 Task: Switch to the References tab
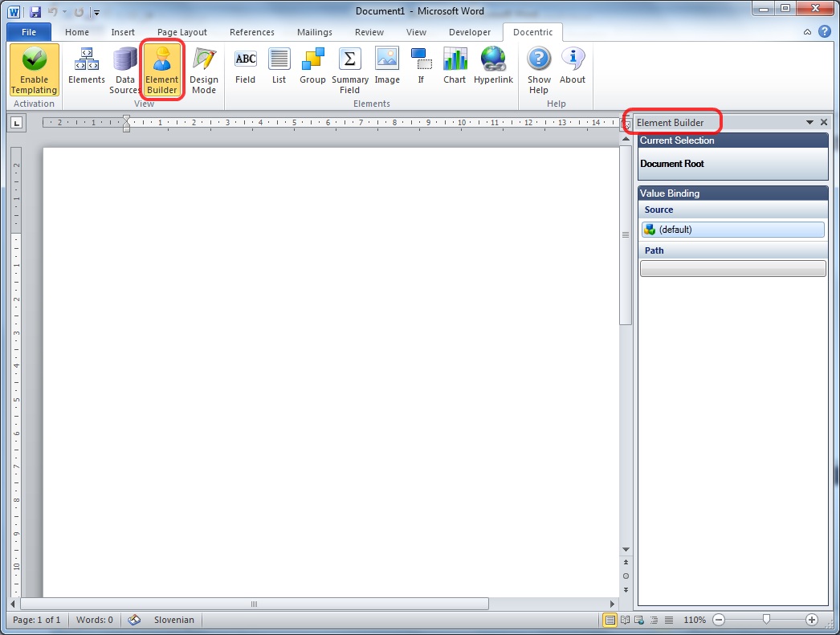tap(252, 32)
